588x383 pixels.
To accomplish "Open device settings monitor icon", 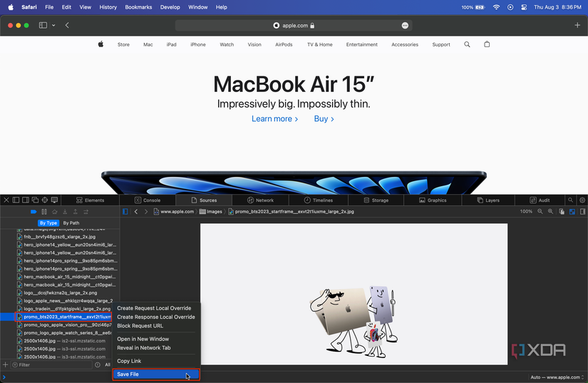I will (x=54, y=200).
